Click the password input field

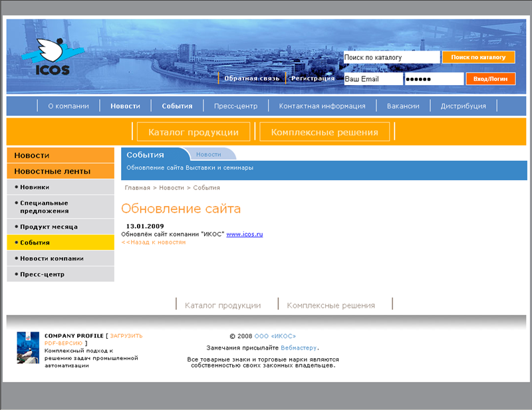434,79
